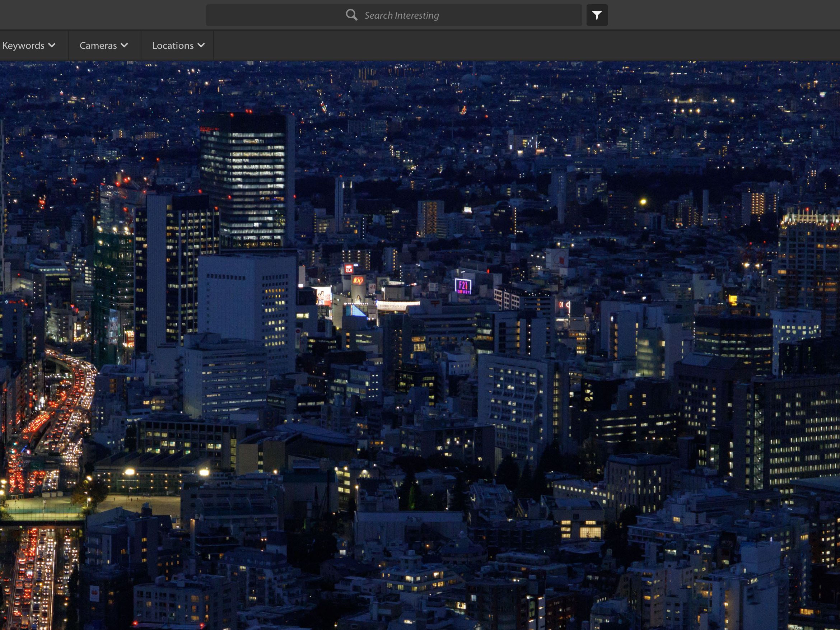The width and height of the screenshot is (840, 630).
Task: Click Locations to browse by place
Action: tap(173, 45)
